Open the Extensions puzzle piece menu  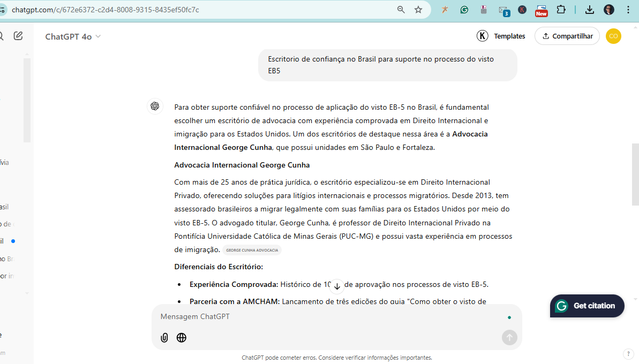(561, 10)
